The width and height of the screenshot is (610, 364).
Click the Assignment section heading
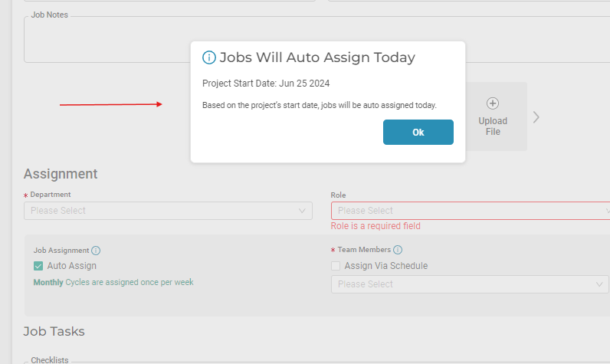coord(61,174)
